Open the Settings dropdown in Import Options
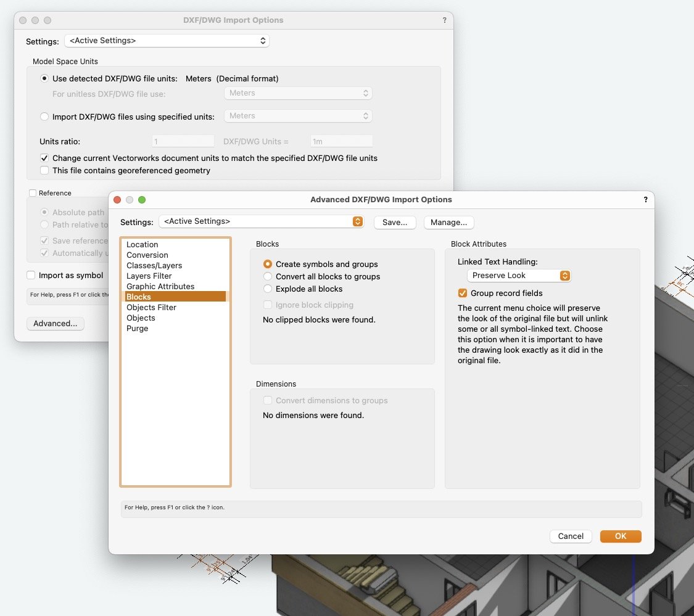This screenshot has width=694, height=616. 167,41
